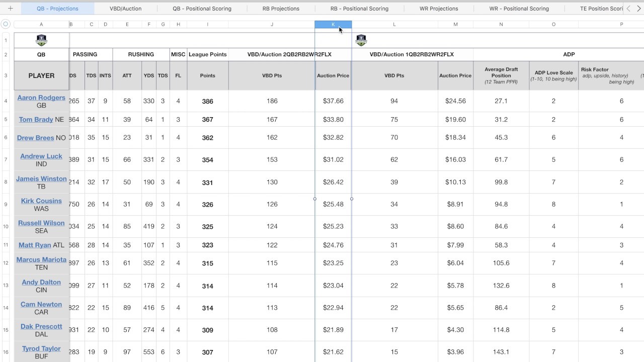
Task: Click the ADP Love Scale header
Action: click(x=553, y=75)
